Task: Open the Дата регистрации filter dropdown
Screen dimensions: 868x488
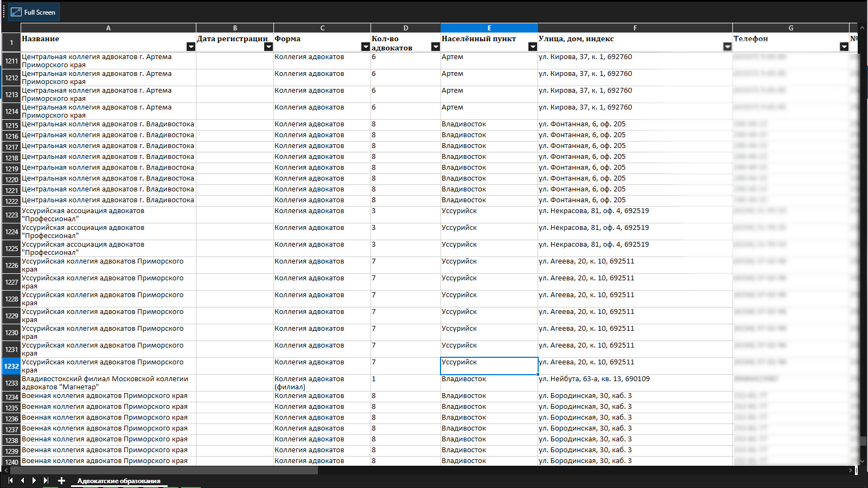Action: coord(268,47)
